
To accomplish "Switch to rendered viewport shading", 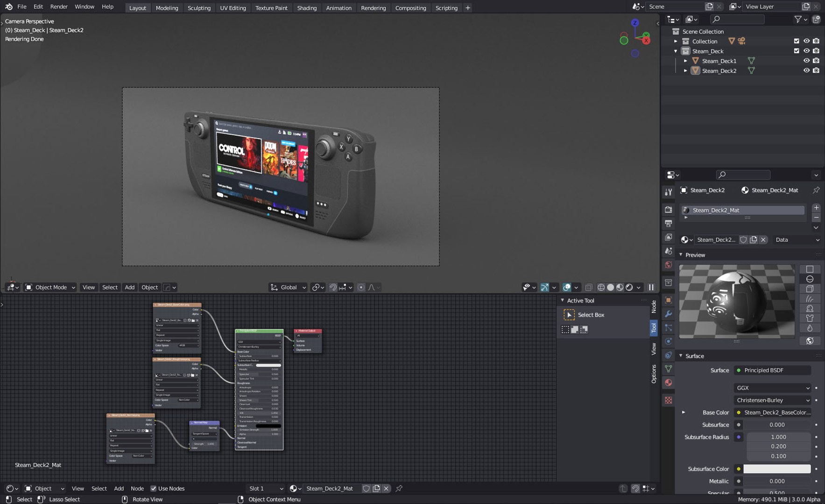I will pyautogui.click(x=629, y=287).
